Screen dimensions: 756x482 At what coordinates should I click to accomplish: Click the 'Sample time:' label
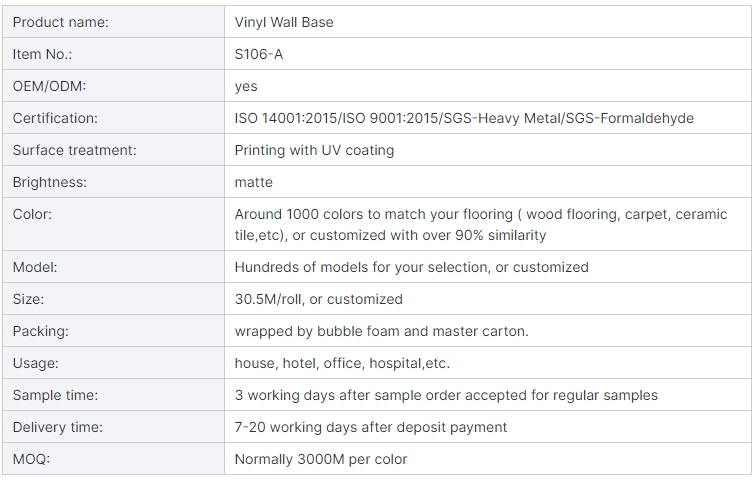[56, 395]
